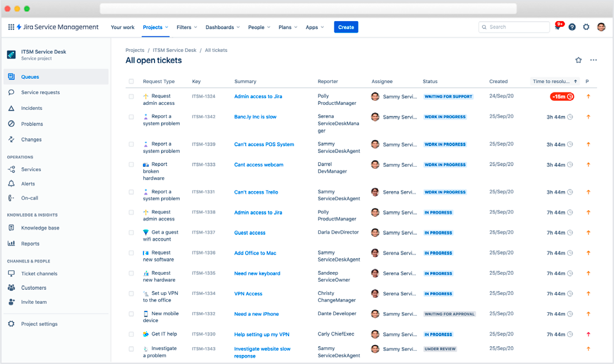
Task: Check the ITSM-1333 row checkbox
Action: click(x=131, y=164)
